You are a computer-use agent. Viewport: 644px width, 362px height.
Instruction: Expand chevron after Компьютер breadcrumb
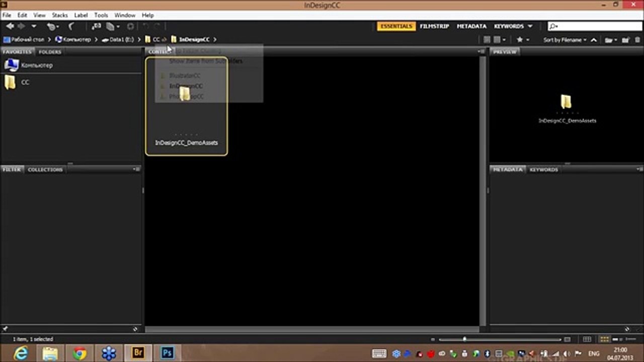click(x=96, y=39)
